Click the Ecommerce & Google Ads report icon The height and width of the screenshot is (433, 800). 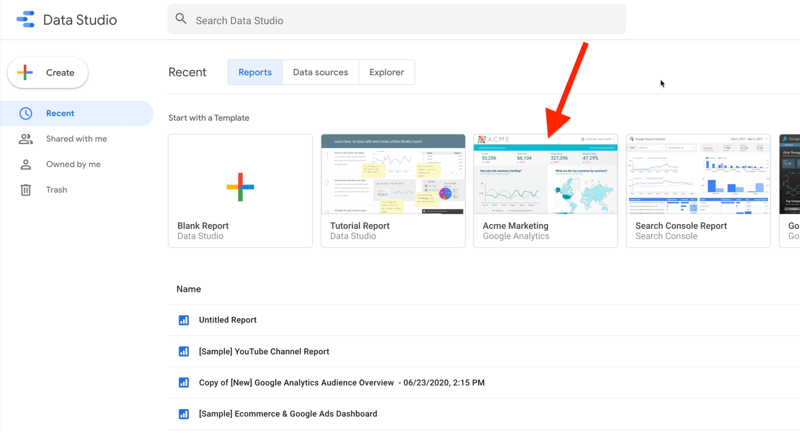(x=184, y=414)
